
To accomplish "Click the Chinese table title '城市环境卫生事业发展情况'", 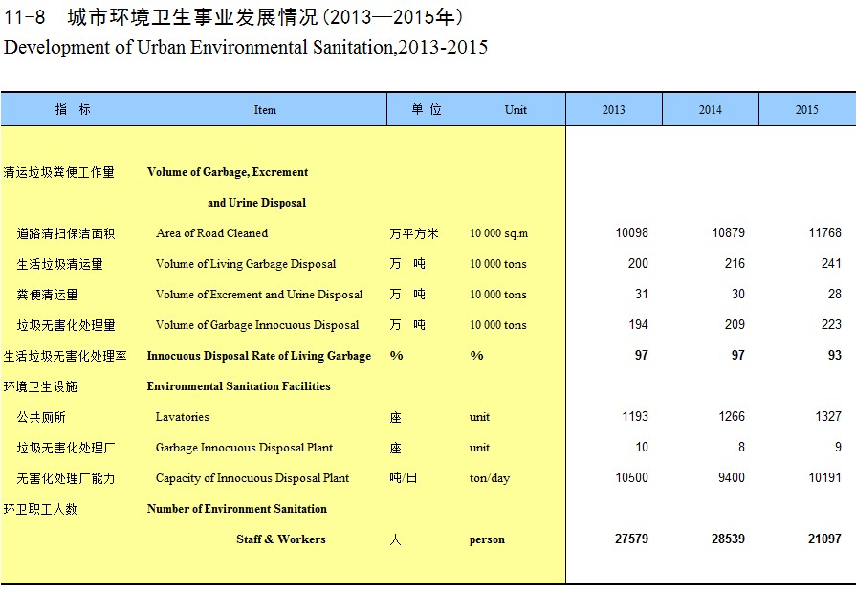I will tap(192, 17).
